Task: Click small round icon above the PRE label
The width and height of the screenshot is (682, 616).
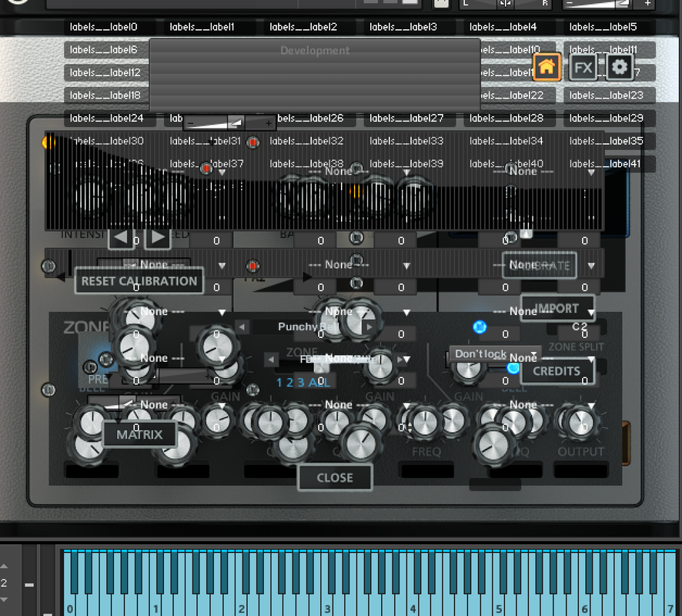Action: click(x=90, y=367)
